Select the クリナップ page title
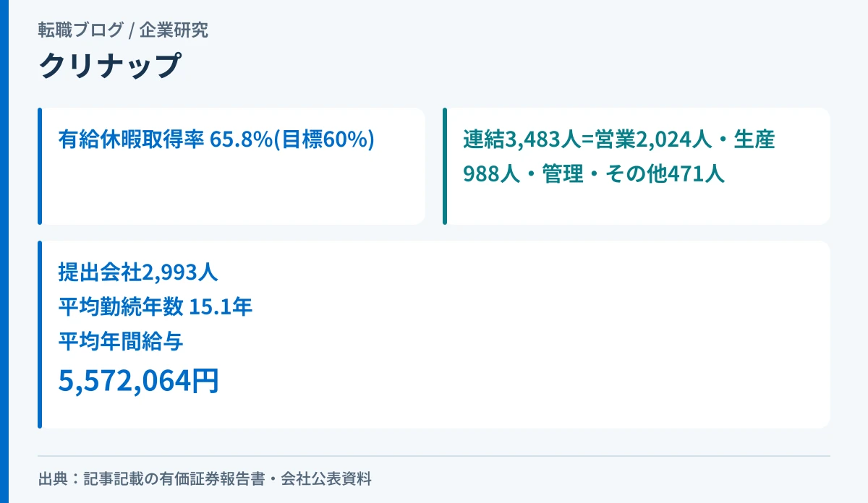The image size is (868, 503). pos(109,66)
